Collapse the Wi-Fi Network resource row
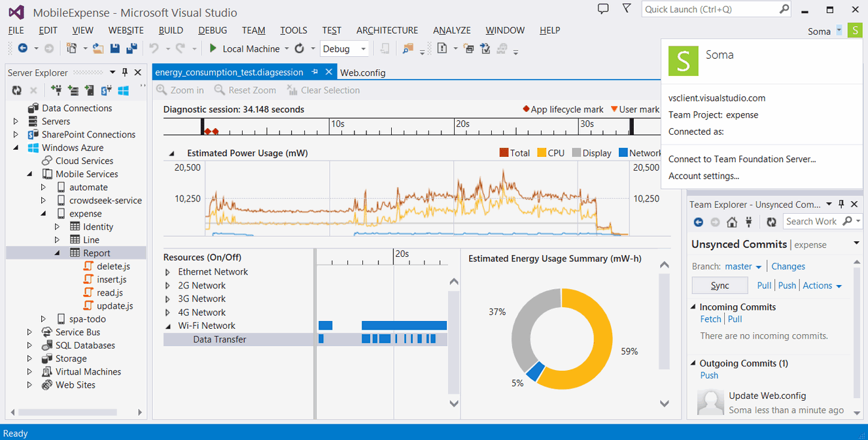Image resolution: width=868 pixels, height=440 pixels. 168,326
